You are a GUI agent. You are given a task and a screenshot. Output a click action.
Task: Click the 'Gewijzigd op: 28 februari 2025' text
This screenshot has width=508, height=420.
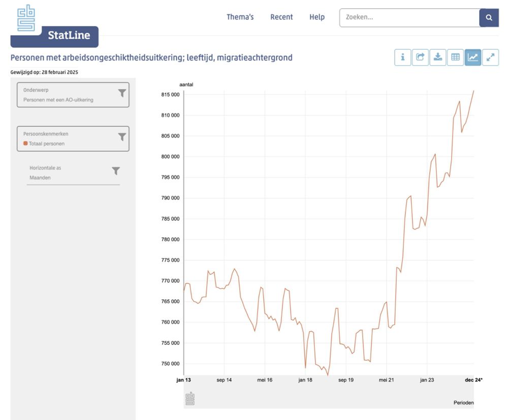tap(44, 72)
